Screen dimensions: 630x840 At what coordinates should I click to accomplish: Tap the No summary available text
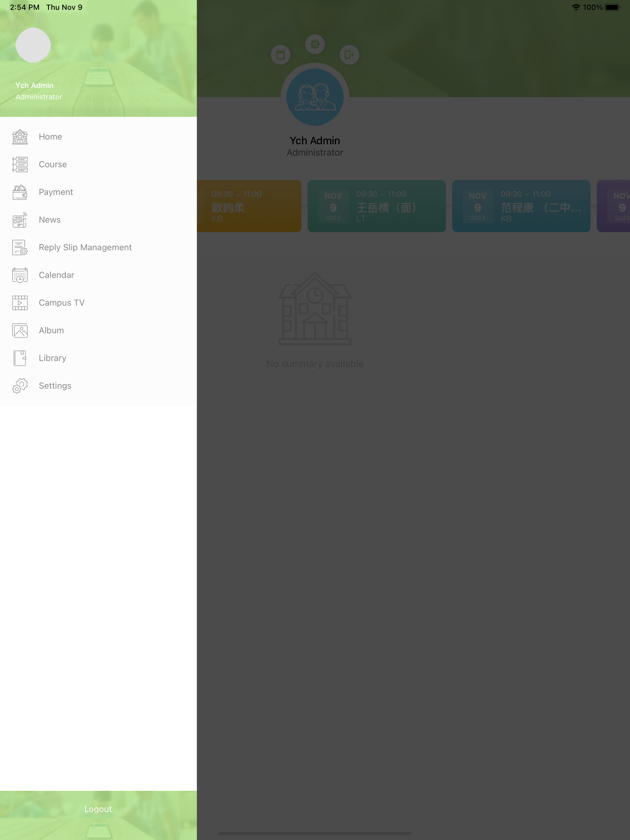(x=315, y=364)
